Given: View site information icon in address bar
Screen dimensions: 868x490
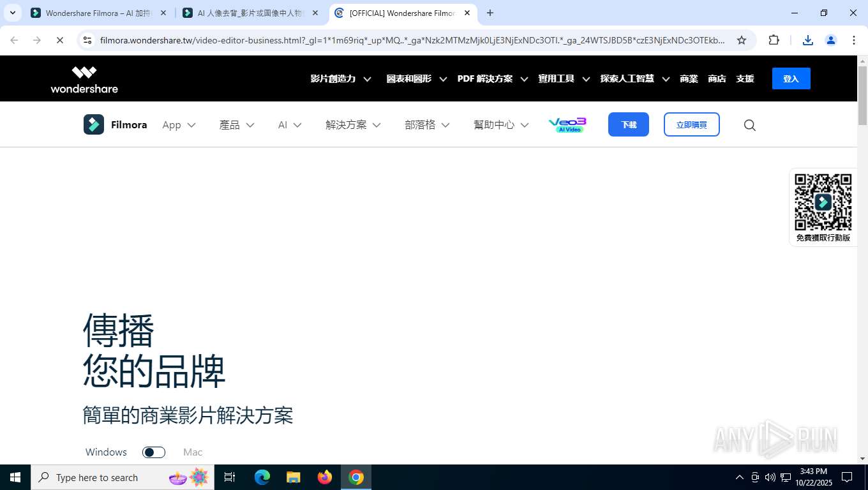Looking at the screenshot, I should click(87, 40).
